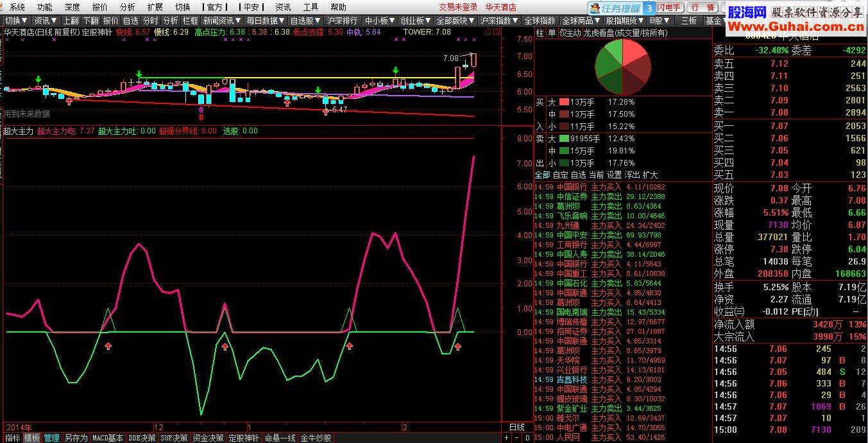Click the 行情 button

(702, 8)
